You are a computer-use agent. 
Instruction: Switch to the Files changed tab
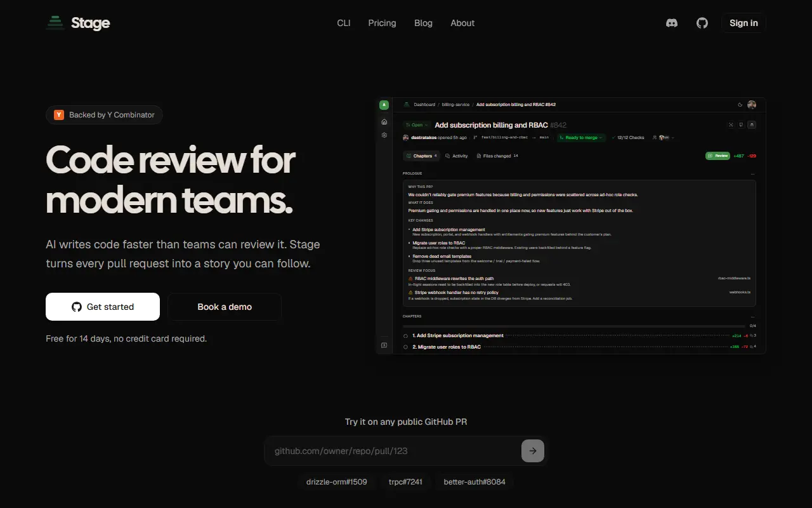click(497, 156)
